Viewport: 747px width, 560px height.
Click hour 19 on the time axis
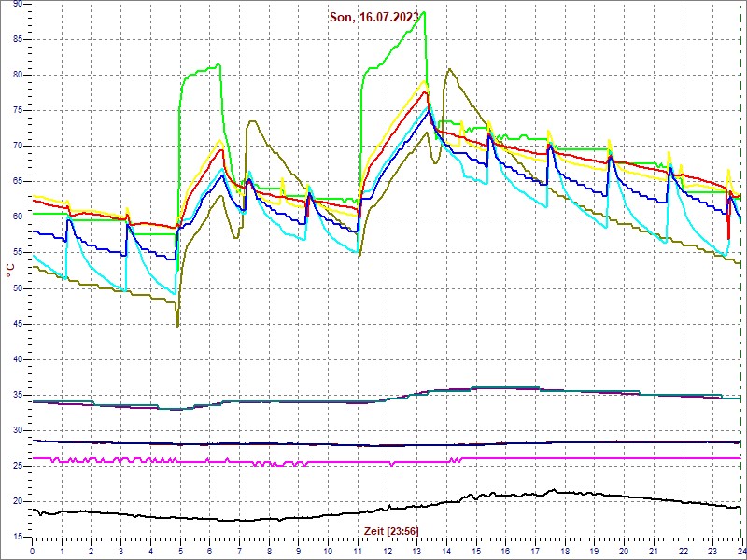tap(594, 550)
